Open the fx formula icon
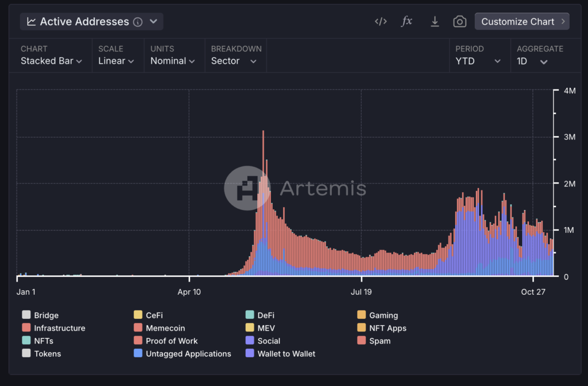Screen dimensions: 588x386 click(407, 22)
